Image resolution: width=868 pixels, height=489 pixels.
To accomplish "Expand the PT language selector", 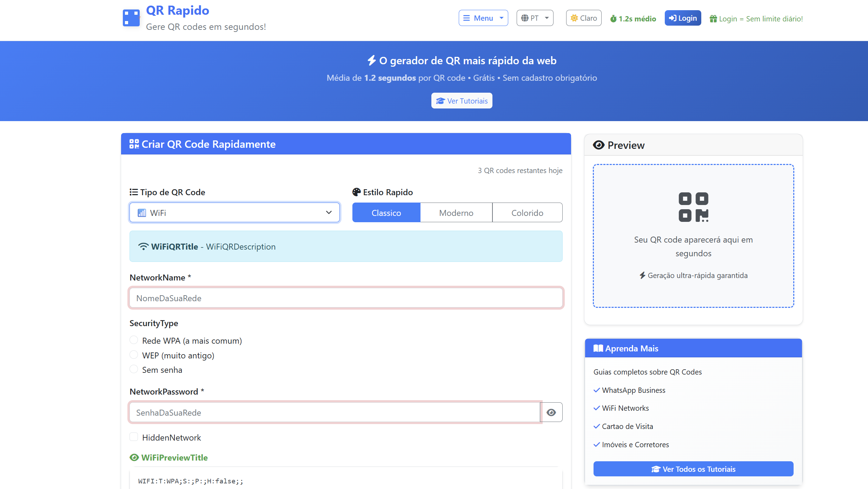I will 535,18.
